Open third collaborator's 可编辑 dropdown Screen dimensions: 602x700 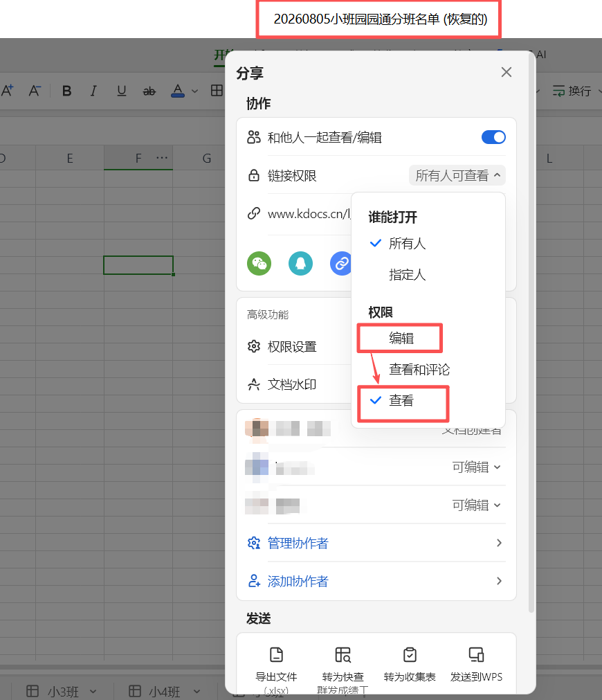[x=476, y=505]
